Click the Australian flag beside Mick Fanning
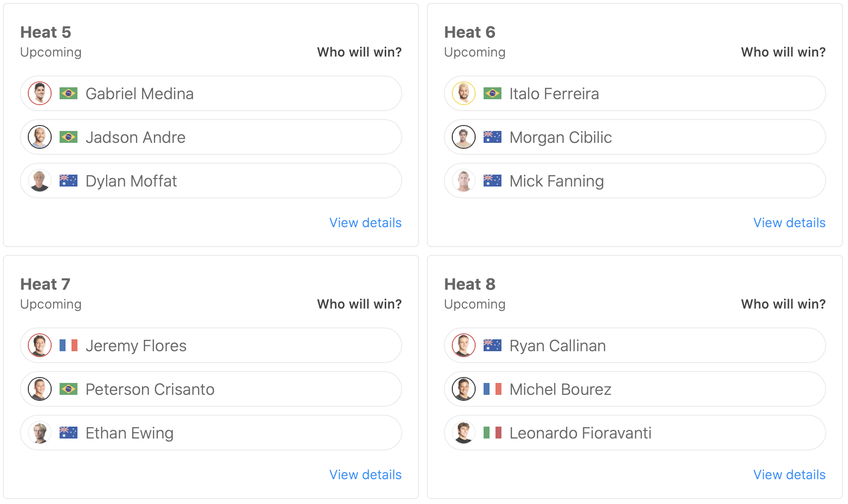The width and height of the screenshot is (848, 504). [492, 181]
